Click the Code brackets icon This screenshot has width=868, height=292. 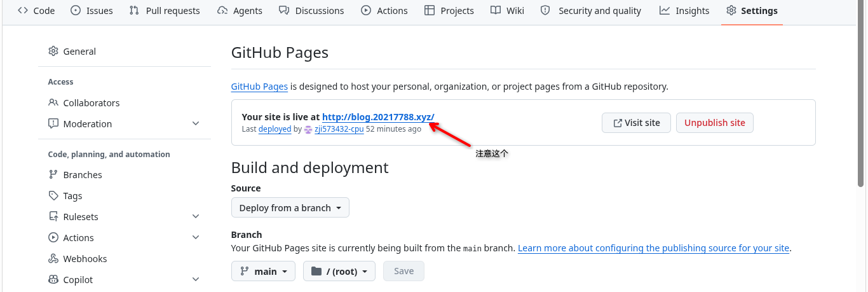tap(23, 11)
